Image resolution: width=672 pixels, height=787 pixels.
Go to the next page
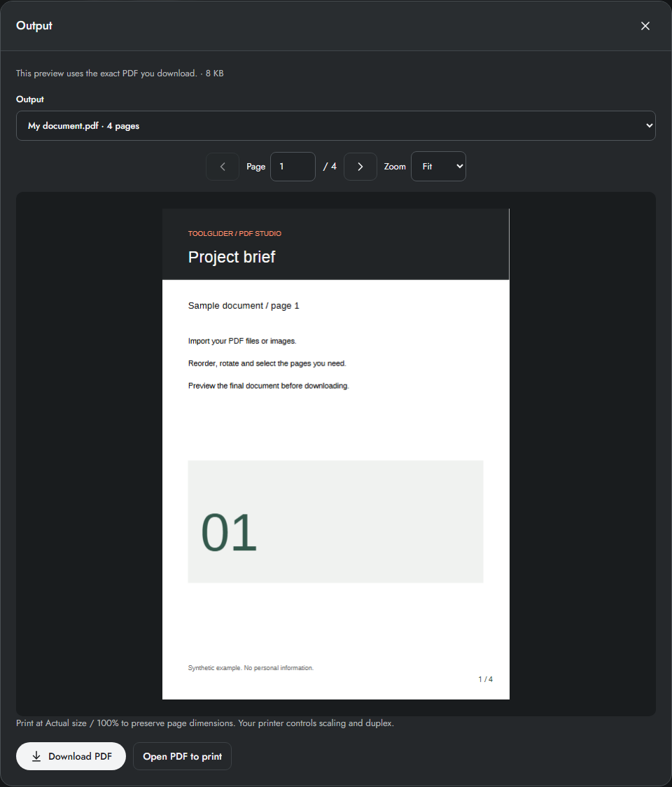[360, 166]
